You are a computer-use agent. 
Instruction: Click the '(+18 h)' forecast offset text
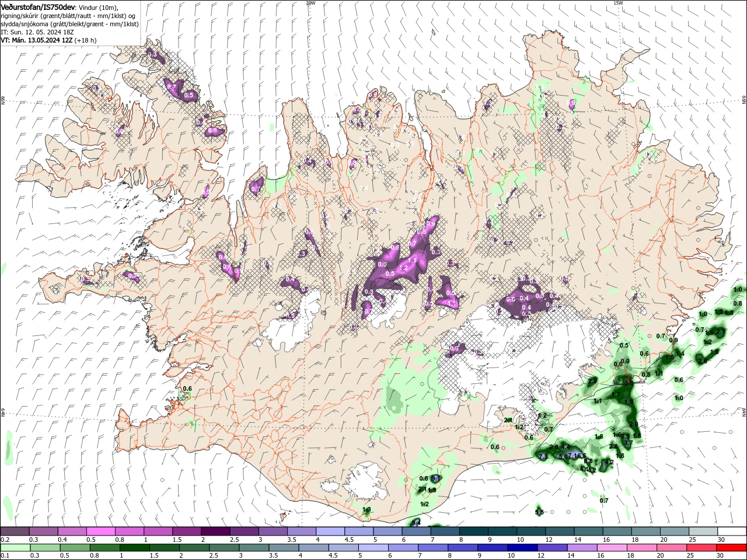click(86, 40)
